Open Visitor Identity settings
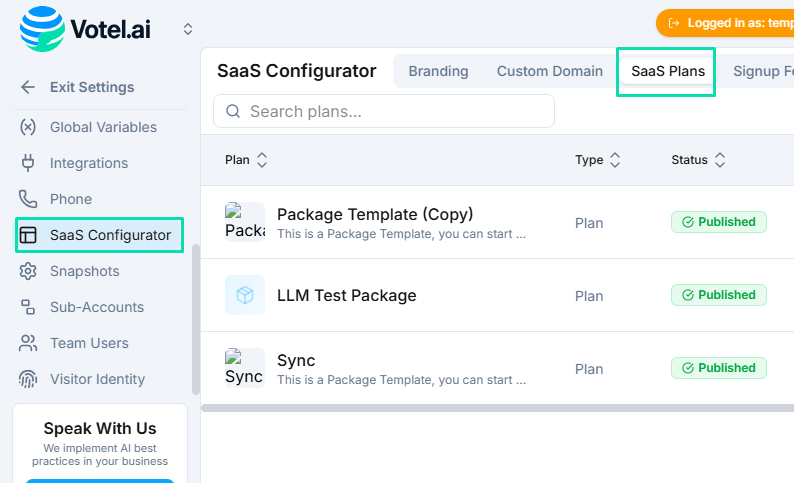794x483 pixels. point(97,379)
